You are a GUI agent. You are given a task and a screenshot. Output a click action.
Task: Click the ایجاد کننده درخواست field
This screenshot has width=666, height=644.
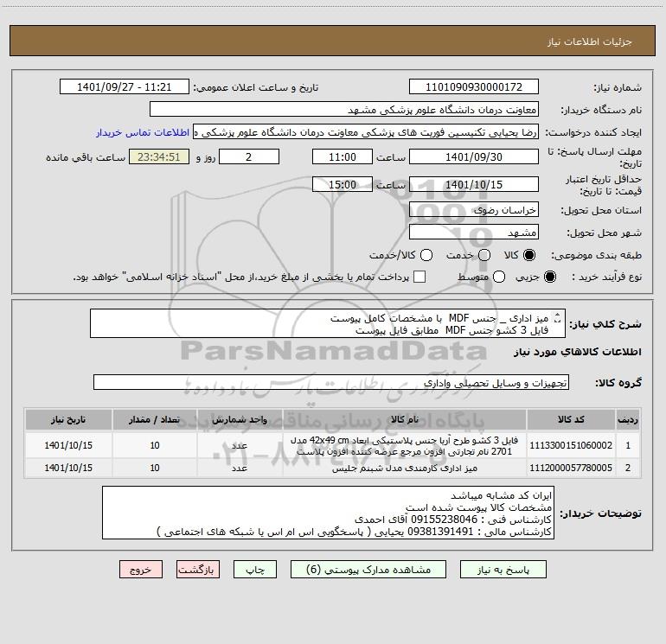366,132
